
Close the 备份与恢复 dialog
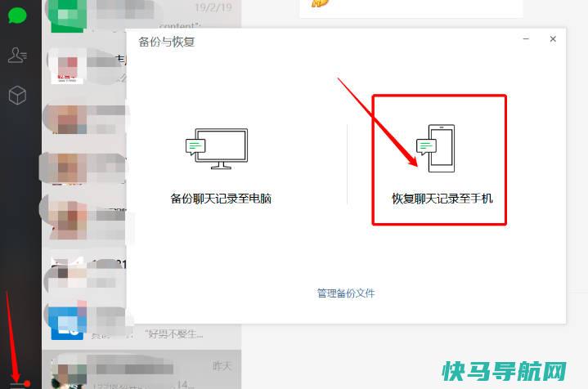click(x=553, y=39)
